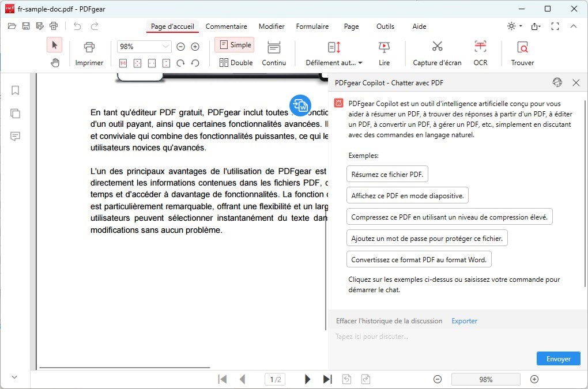Click Ajoutez un mot de passe example
This screenshot has width=588, height=389.
tap(427, 239)
